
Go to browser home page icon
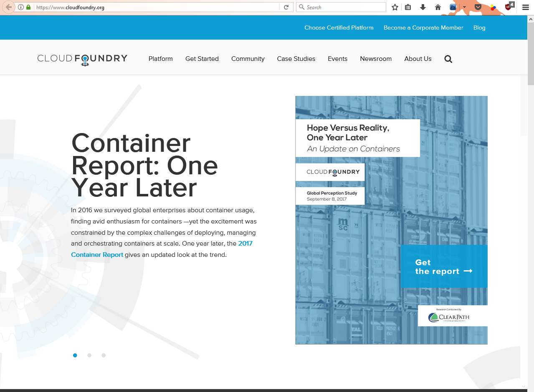click(438, 7)
